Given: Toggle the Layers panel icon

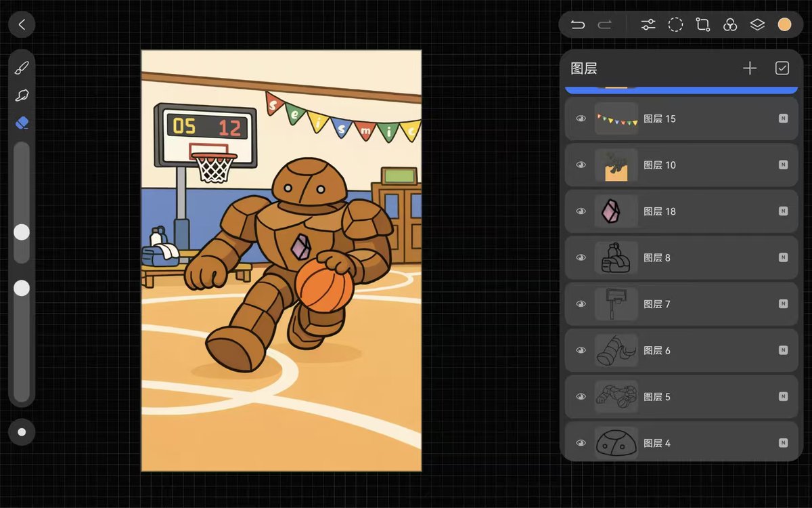Looking at the screenshot, I should tap(757, 25).
